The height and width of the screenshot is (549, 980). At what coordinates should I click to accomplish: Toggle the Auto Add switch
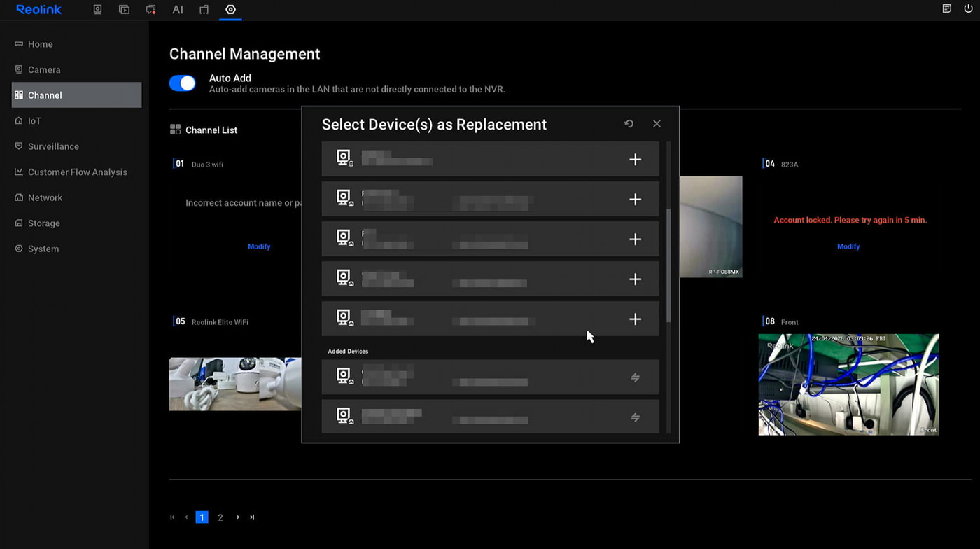point(183,83)
